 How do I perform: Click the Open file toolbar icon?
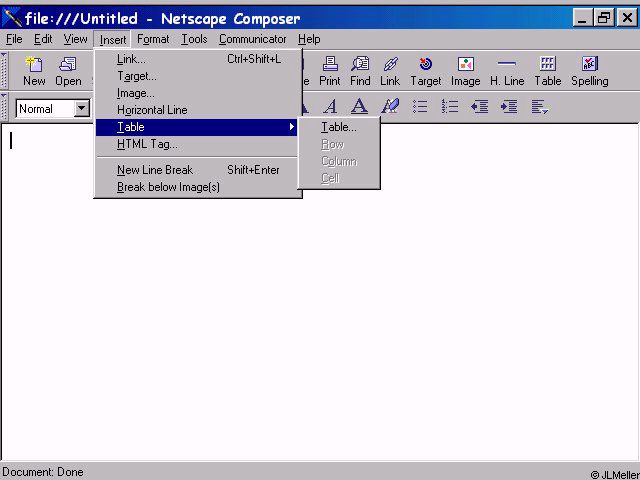pyautogui.click(x=68, y=71)
